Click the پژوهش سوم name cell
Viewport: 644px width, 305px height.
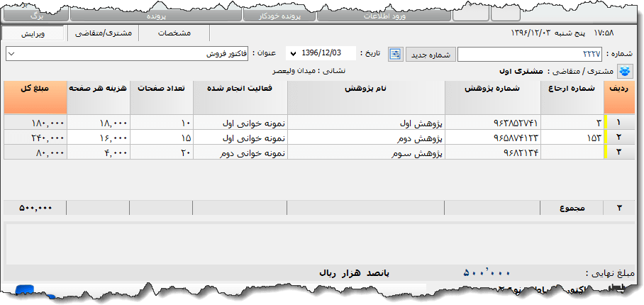coord(366,152)
